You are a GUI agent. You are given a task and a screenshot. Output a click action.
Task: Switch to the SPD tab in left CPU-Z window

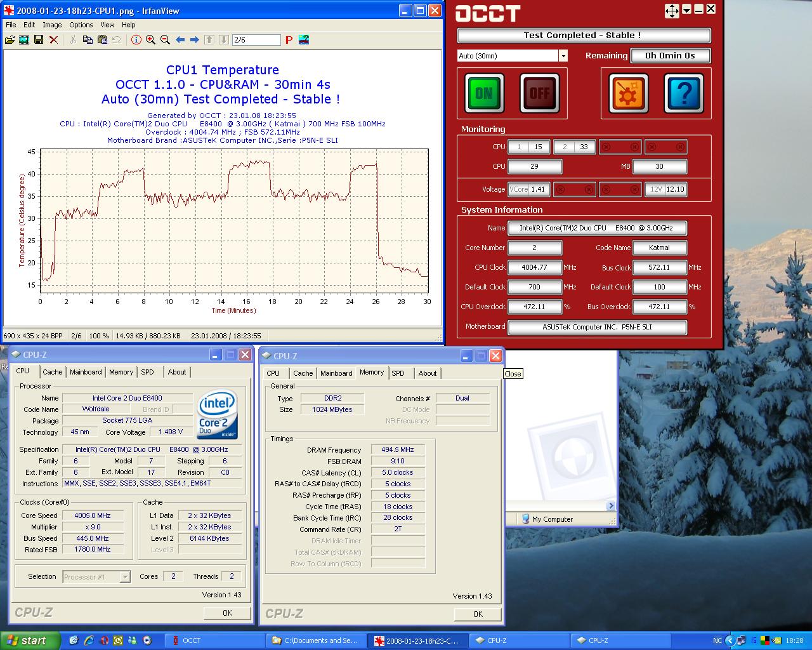(147, 372)
